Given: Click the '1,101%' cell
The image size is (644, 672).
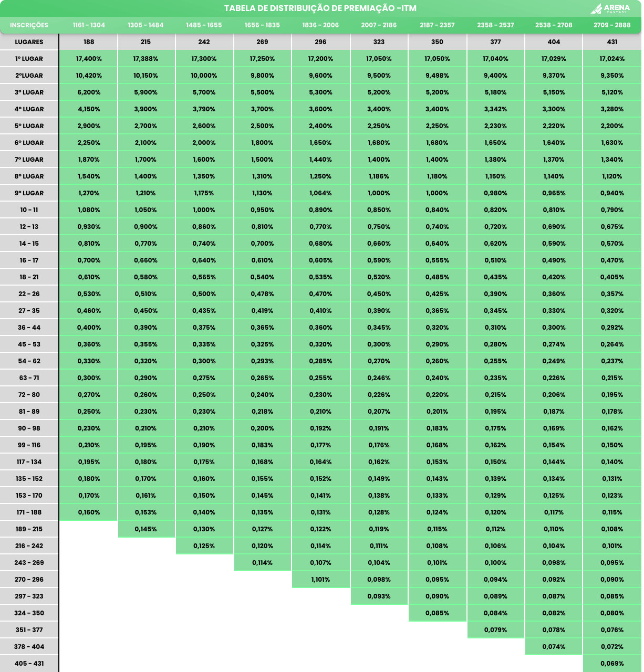Looking at the screenshot, I should [x=320, y=580].
